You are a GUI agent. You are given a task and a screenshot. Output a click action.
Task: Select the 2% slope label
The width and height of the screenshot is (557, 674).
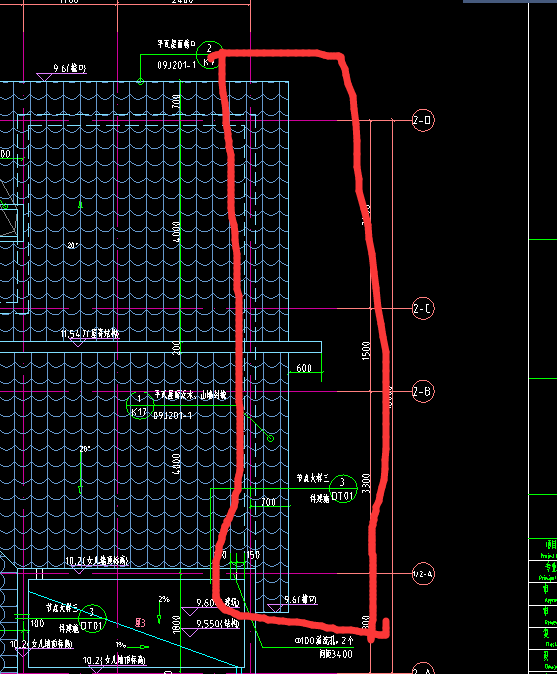(x=164, y=599)
